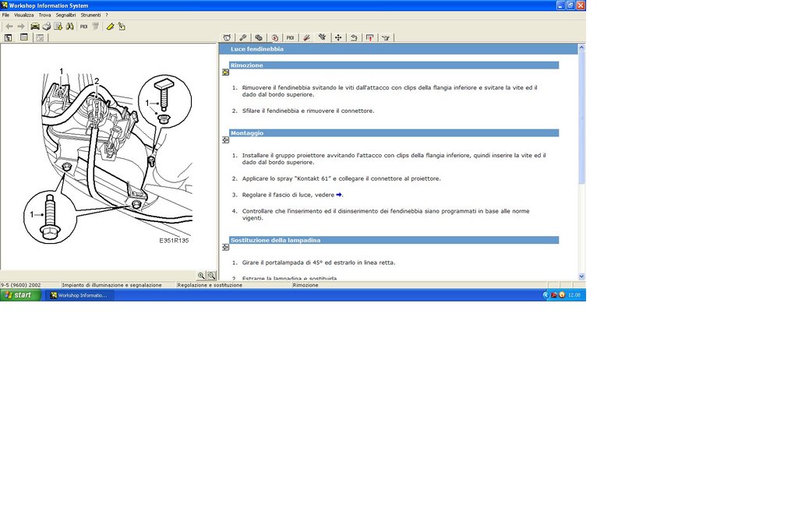The width and height of the screenshot is (798, 532).
Task: Click status 'Impianto di illuminazione e segnalazione'
Action: coord(112,285)
